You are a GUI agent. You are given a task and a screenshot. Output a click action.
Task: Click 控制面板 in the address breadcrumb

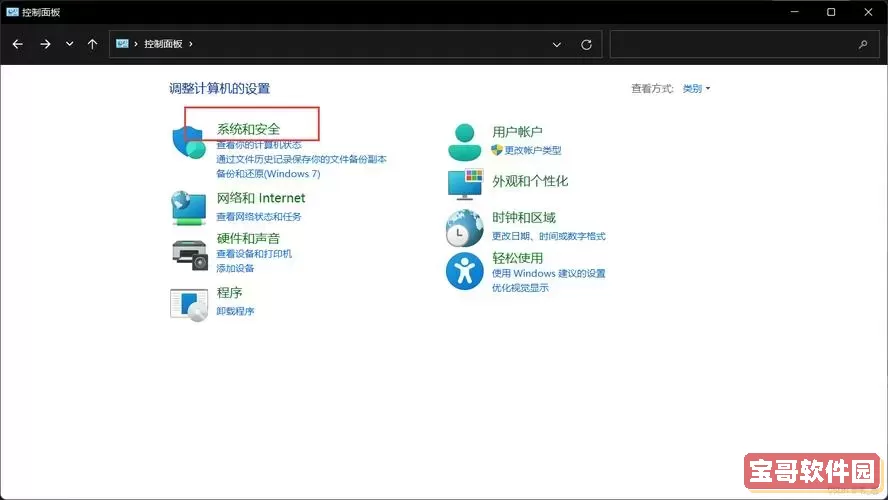(x=163, y=44)
